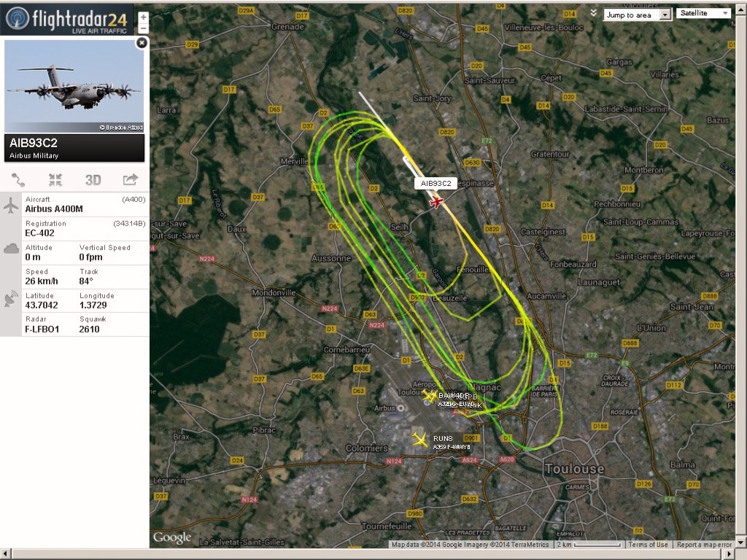The height and width of the screenshot is (560, 747).
Task: Click the Castelginest town label
Action: [543, 232]
